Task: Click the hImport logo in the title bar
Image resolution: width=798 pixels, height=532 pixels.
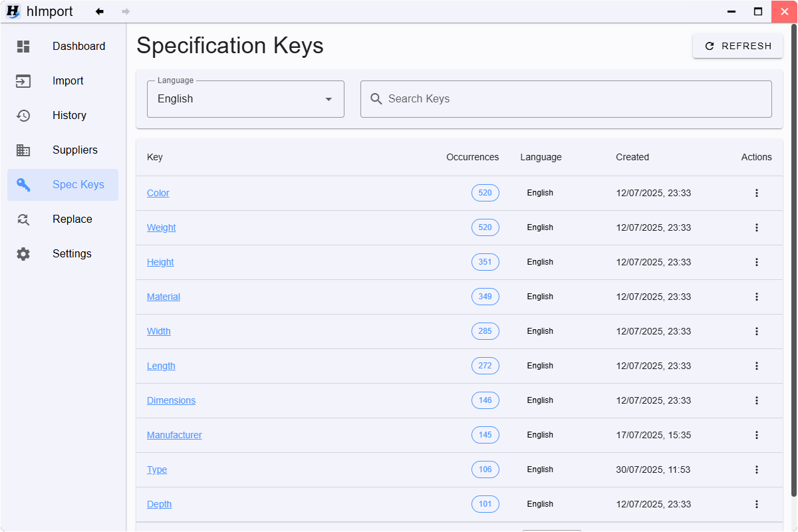Action: [13, 11]
